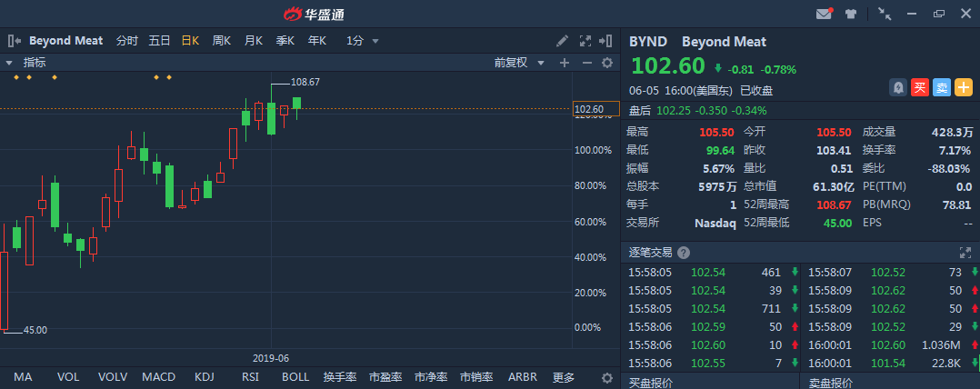Click the 总市值 value 61.30亿

click(x=833, y=186)
